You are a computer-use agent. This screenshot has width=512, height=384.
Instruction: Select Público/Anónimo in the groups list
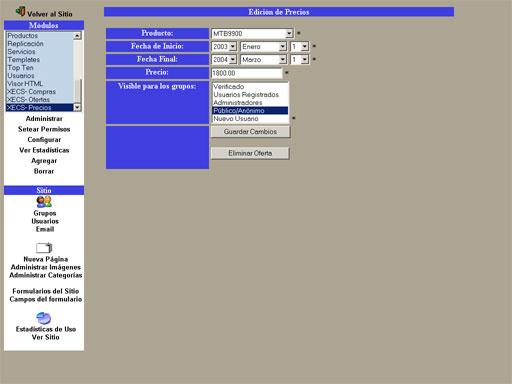(250, 111)
